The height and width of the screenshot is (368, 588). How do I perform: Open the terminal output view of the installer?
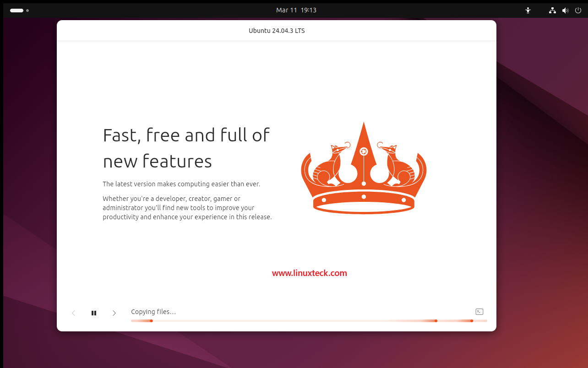[479, 311]
